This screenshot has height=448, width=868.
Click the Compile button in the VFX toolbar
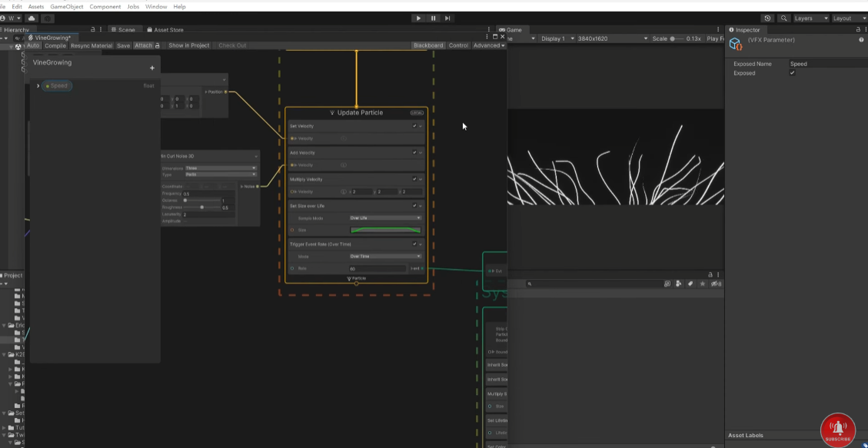tap(55, 45)
